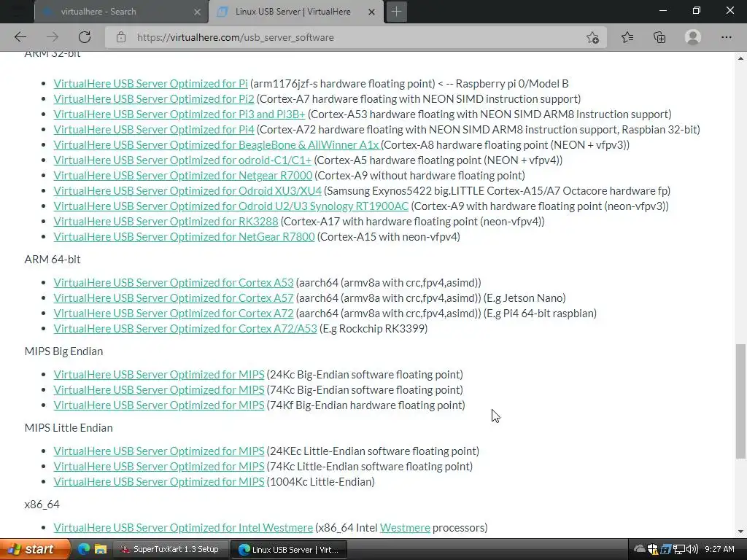Click the x86_64 heading
Image resolution: width=747 pixels, height=560 pixels.
[42, 505]
